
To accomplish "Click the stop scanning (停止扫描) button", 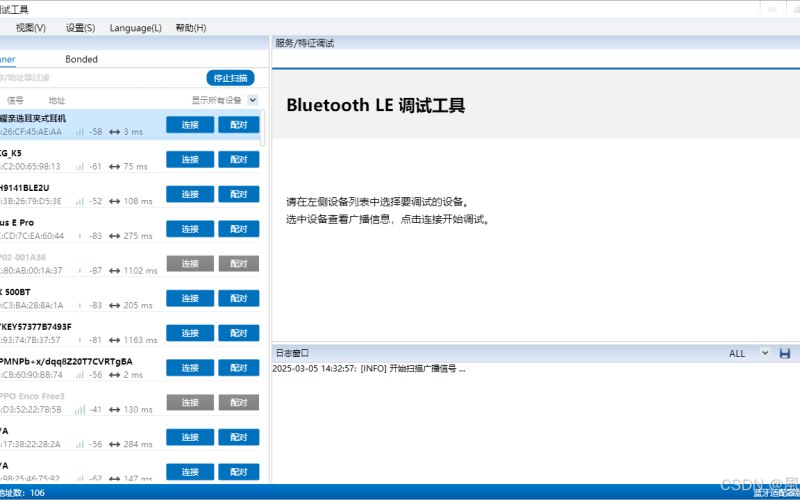I will tap(231, 78).
